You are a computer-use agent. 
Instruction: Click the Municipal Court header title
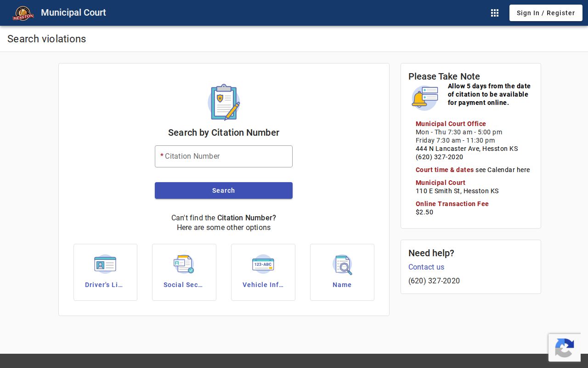73,12
